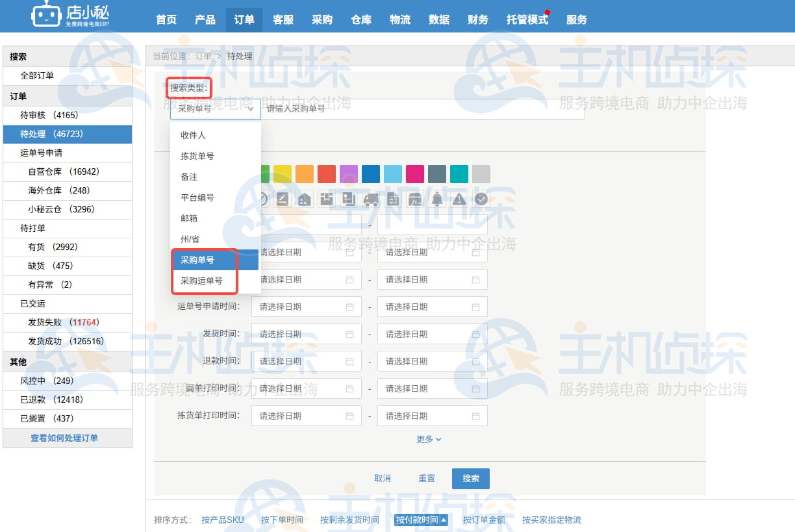The image size is (795, 532).
Task: Select the warehouse/home flag icon
Action: pos(305,199)
